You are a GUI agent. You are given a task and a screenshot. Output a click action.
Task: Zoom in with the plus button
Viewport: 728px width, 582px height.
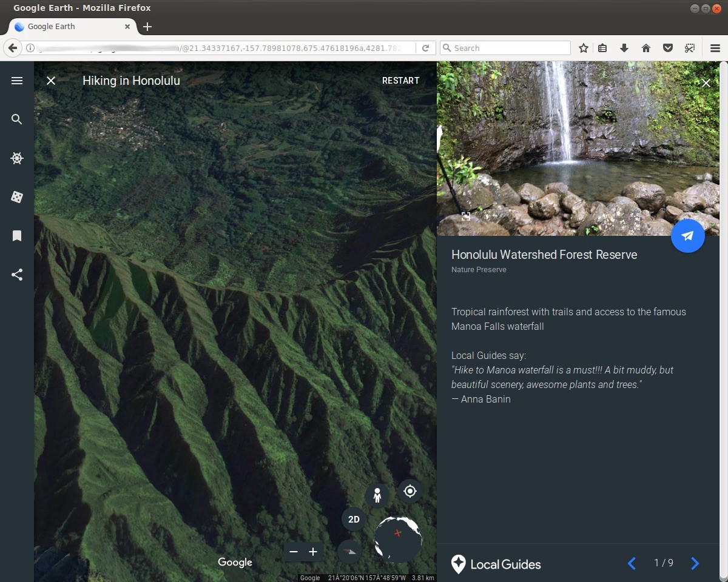click(x=313, y=552)
